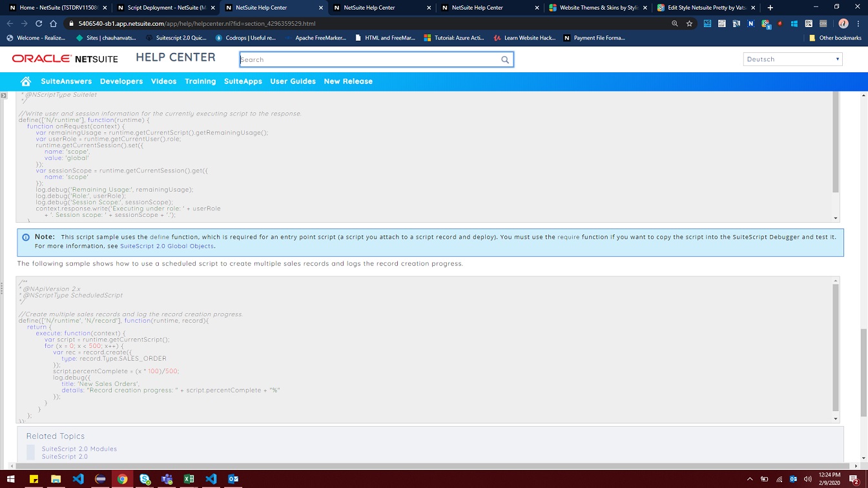The height and width of the screenshot is (488, 868).
Task: Open the Learn Website Hack... bookmark
Action: pos(524,38)
